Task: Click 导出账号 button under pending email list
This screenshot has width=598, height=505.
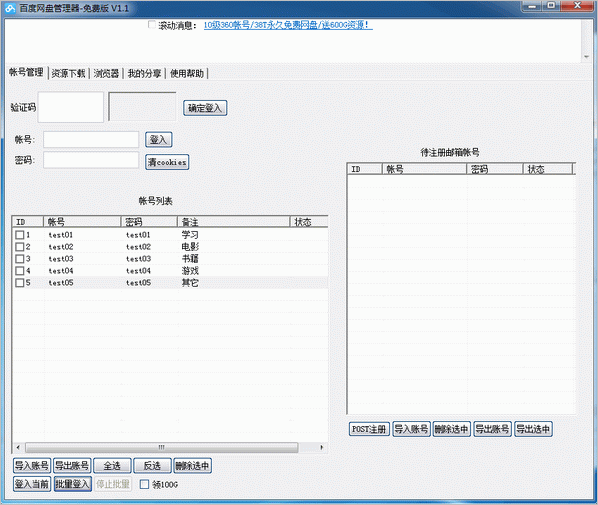Action: pyautogui.click(x=492, y=429)
